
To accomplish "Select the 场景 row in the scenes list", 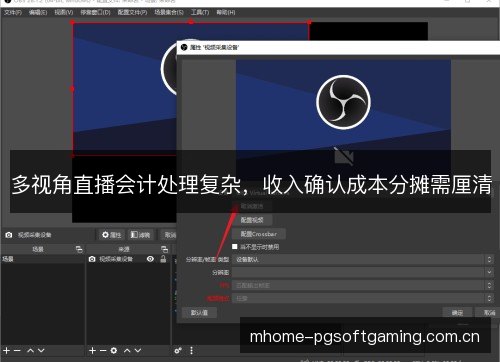I will [43, 259].
